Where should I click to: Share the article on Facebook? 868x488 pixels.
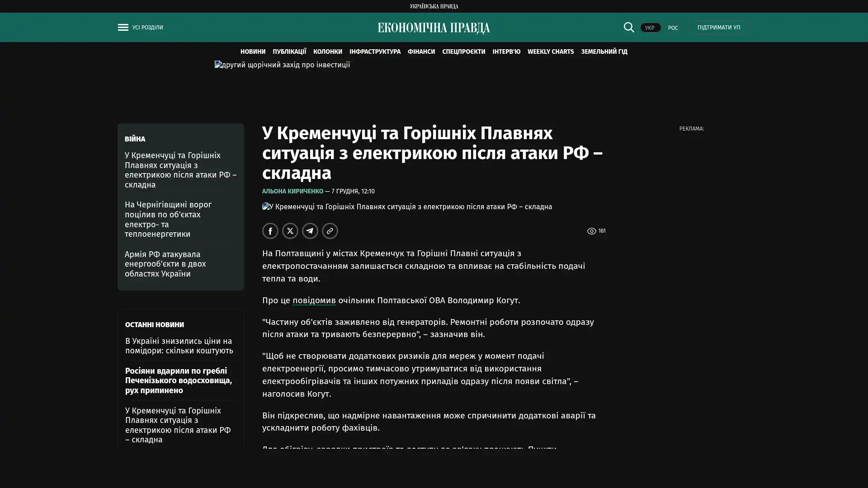pyautogui.click(x=270, y=231)
